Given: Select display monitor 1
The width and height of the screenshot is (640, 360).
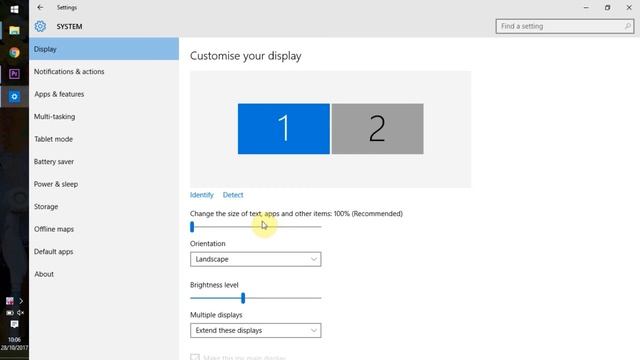Looking at the screenshot, I should click(x=284, y=129).
